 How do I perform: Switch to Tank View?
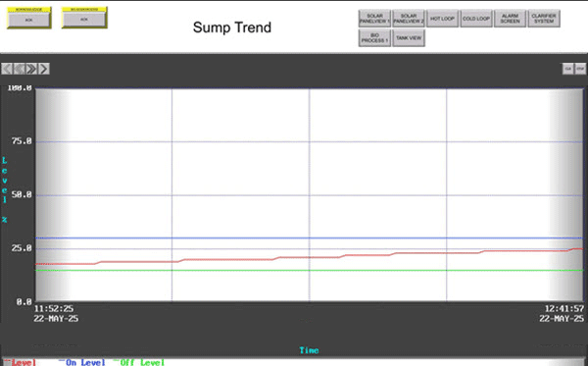409,38
